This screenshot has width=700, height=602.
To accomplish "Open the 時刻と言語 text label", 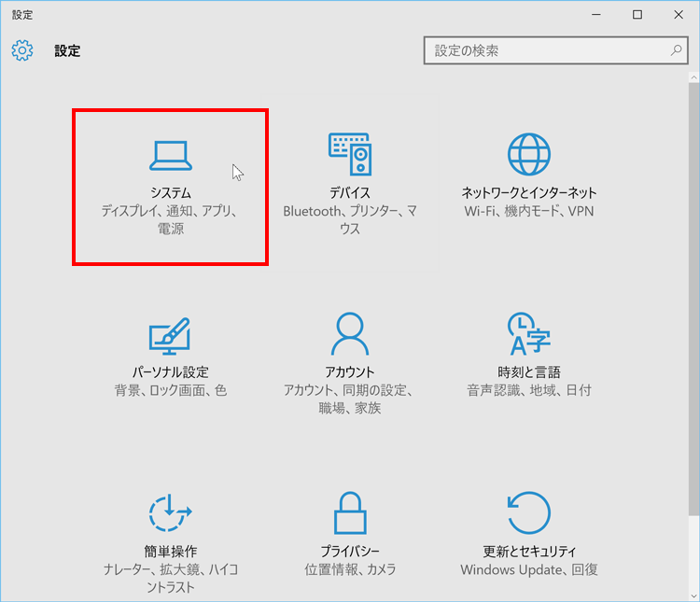I will (528, 371).
